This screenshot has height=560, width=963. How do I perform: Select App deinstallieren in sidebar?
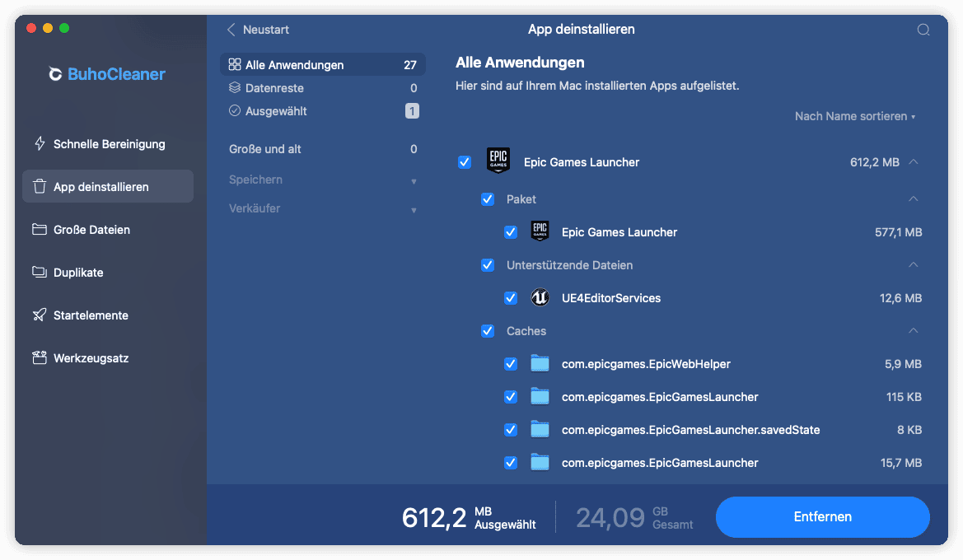[107, 187]
